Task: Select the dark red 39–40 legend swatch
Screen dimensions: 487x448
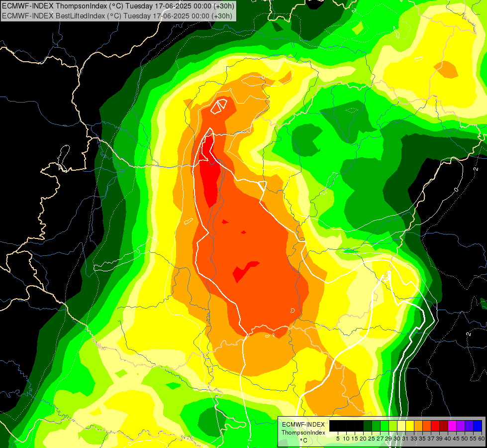Action: pos(444,426)
